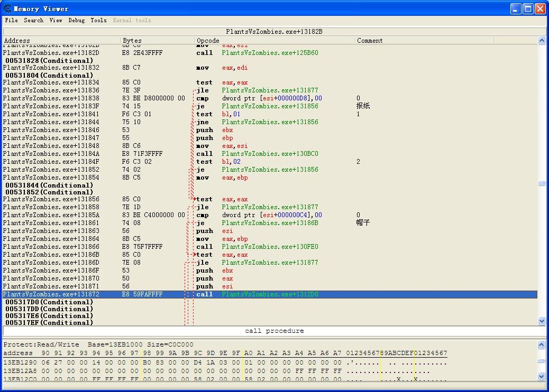Click the label 00531852 (Conditional)

coord(49,192)
